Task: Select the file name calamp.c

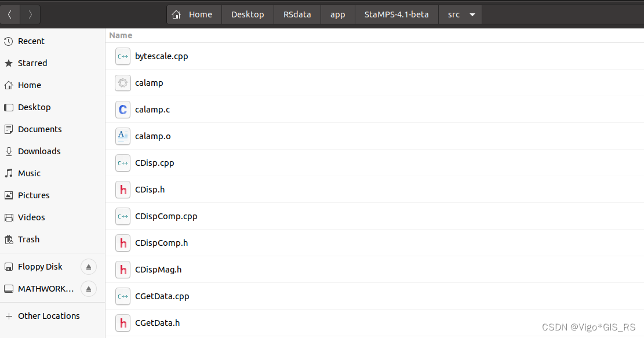Action: coord(152,110)
